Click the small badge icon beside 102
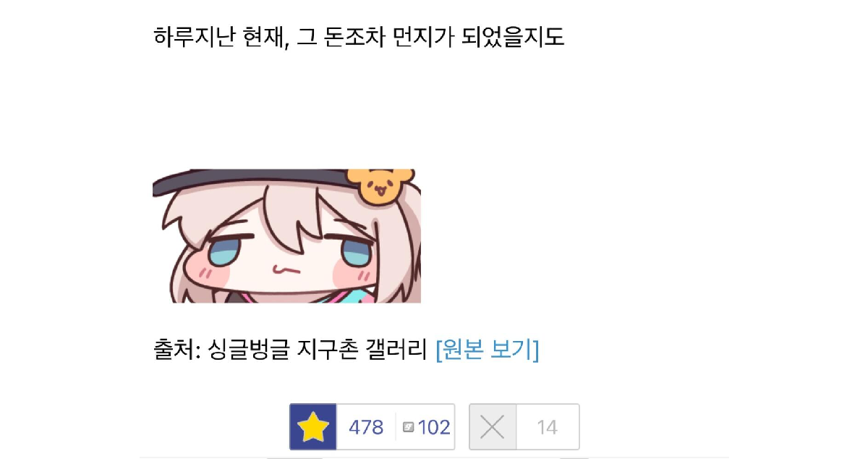This screenshot has height=459, width=868. [x=408, y=427]
